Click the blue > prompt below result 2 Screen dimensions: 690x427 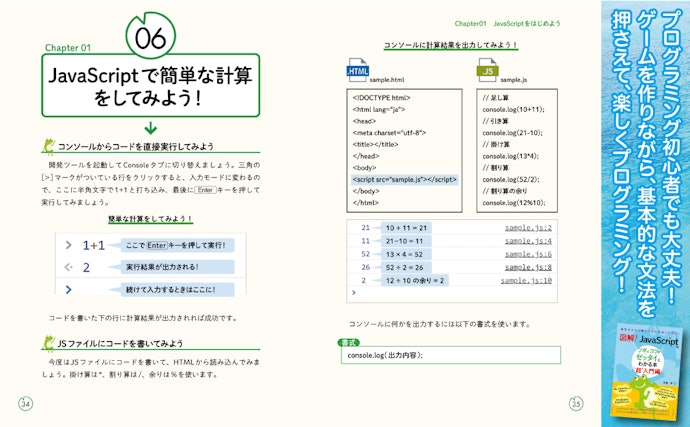68,289
